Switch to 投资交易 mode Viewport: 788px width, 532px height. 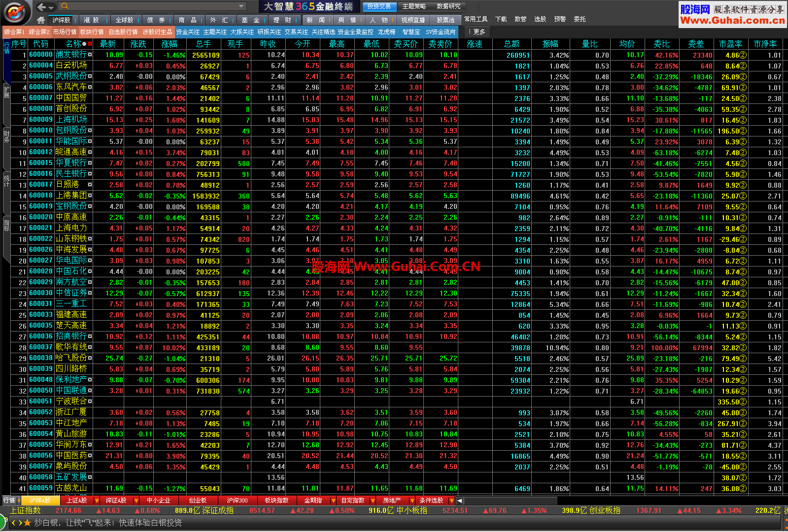379,6
